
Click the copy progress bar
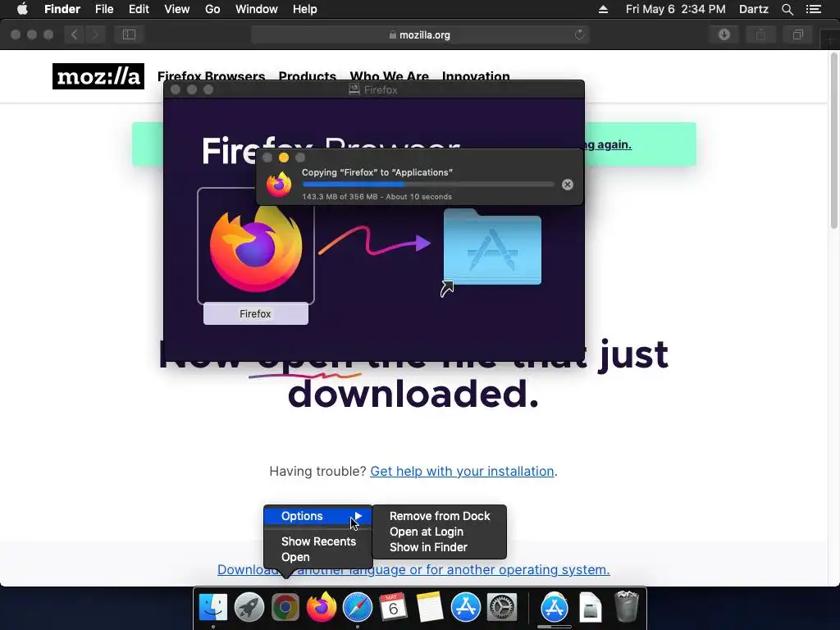click(428, 185)
